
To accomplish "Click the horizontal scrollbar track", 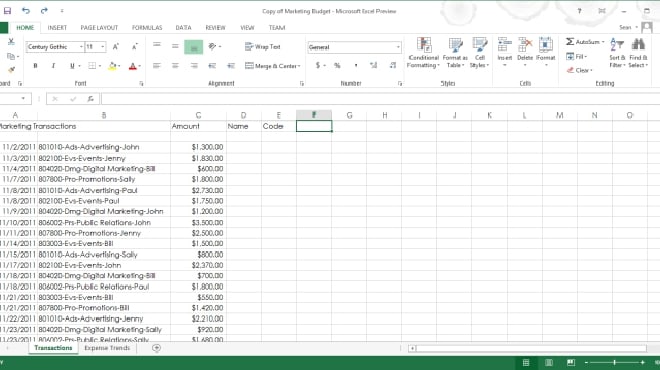I will point(531,348).
